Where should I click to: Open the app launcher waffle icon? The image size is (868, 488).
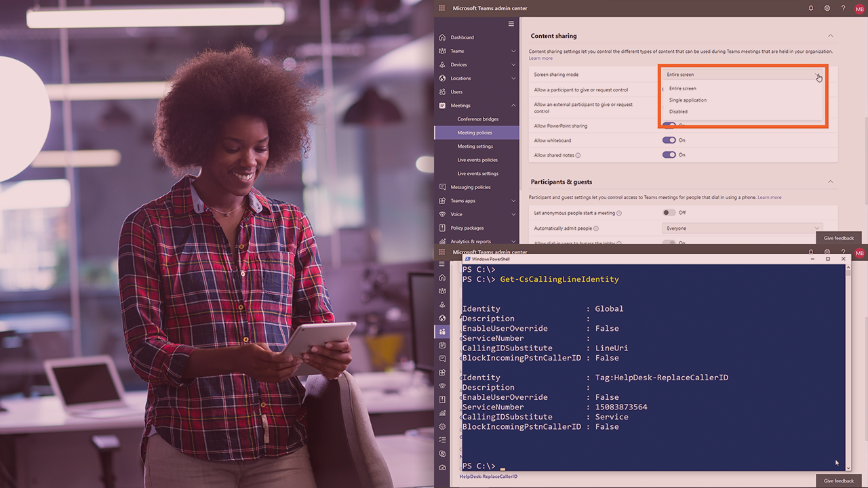tap(442, 8)
